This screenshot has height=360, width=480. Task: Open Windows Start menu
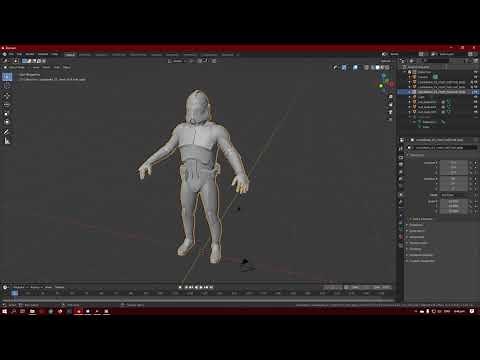[5, 311]
